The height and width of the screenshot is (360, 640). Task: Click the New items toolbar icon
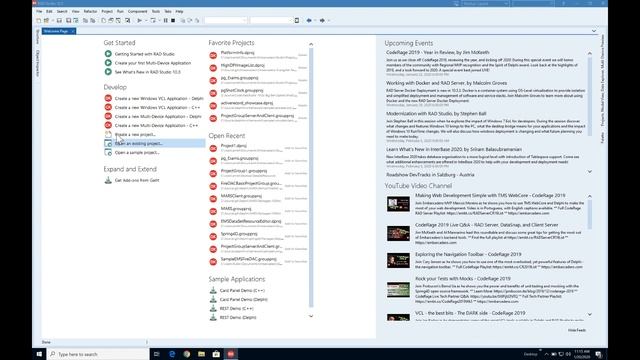tap(38, 20)
